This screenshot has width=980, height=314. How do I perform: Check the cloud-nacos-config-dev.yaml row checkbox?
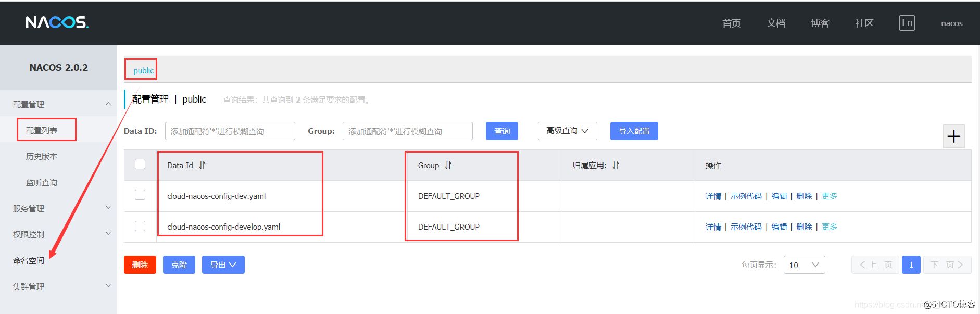140,195
